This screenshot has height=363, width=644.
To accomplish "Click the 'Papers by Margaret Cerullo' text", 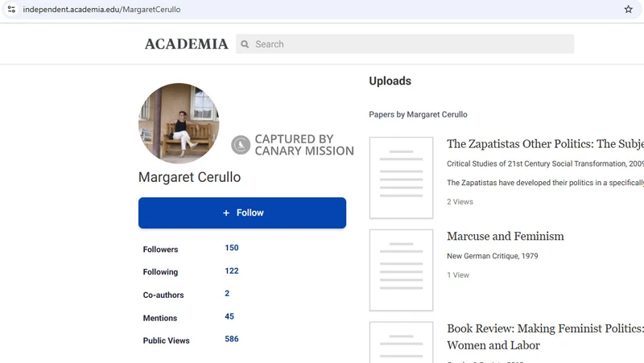I will point(418,114).
